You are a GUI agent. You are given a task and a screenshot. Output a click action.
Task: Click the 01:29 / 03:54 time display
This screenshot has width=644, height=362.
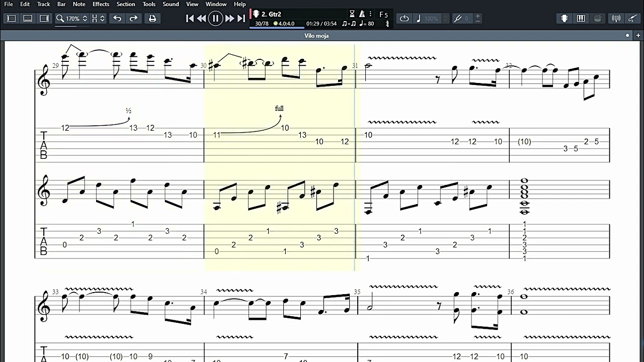point(321,24)
